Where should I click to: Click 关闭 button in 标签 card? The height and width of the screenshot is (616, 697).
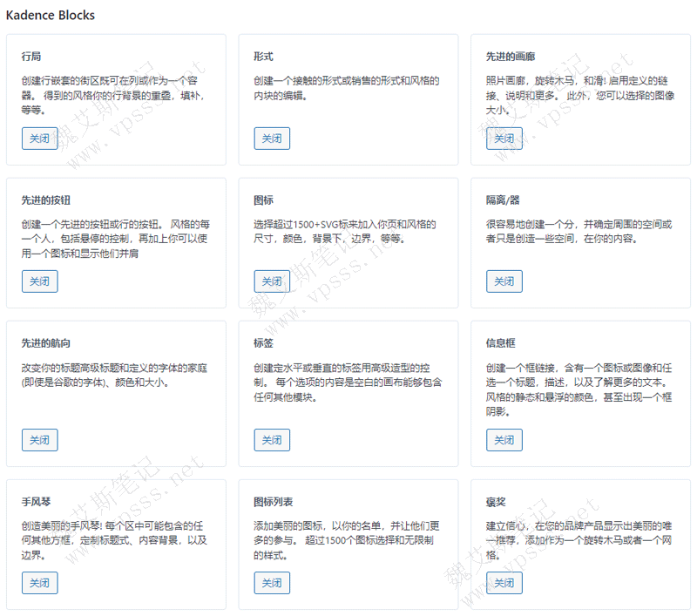(272, 440)
